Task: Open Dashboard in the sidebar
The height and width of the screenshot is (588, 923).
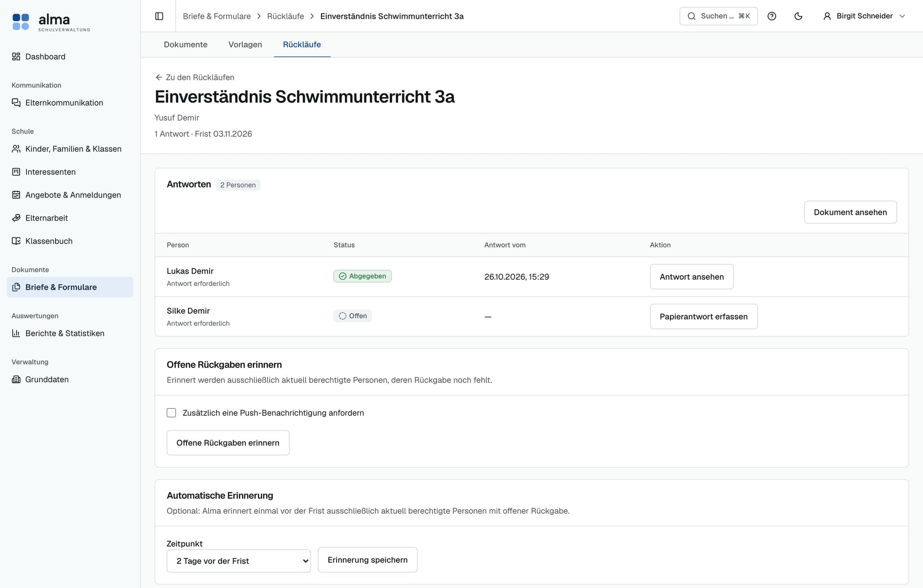Action: (70, 56)
